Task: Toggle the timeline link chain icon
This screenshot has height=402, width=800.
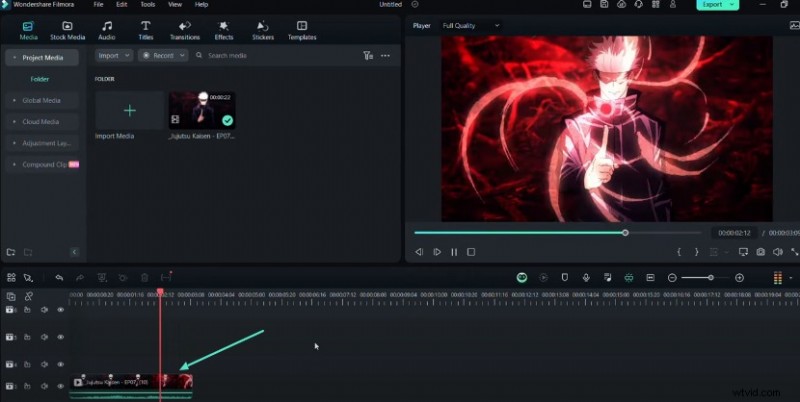Action: tap(29, 296)
